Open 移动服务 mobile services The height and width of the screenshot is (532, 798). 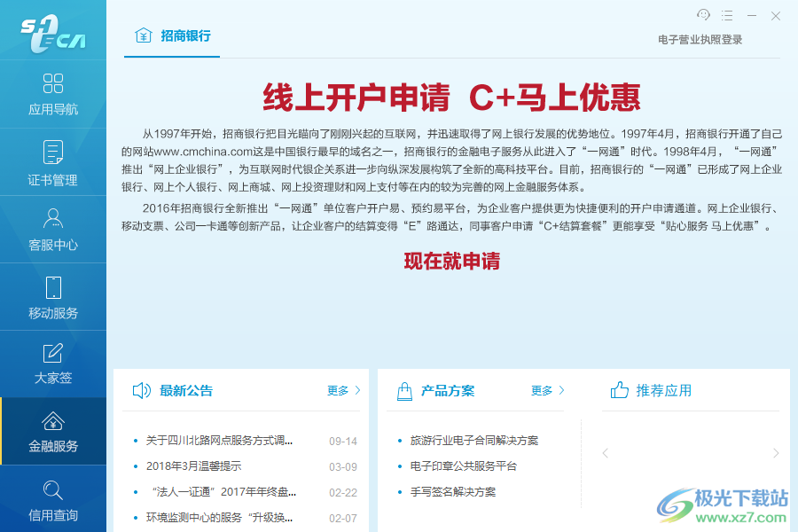[53, 297]
